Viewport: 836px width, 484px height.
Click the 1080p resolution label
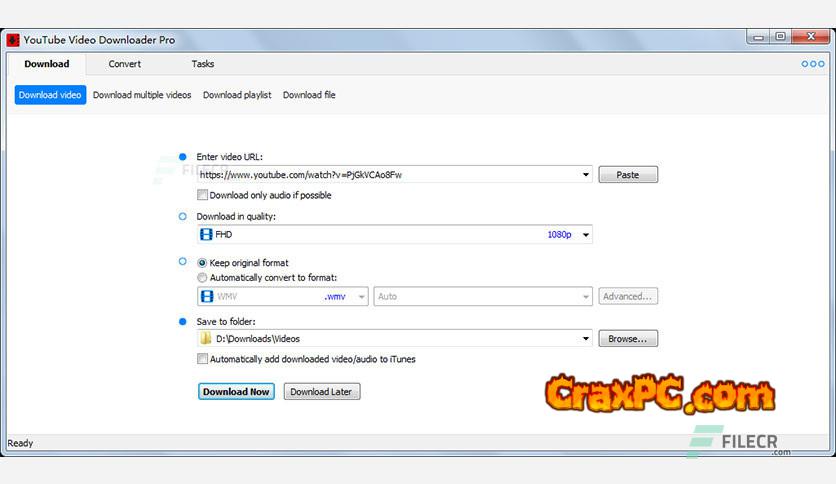(x=559, y=235)
